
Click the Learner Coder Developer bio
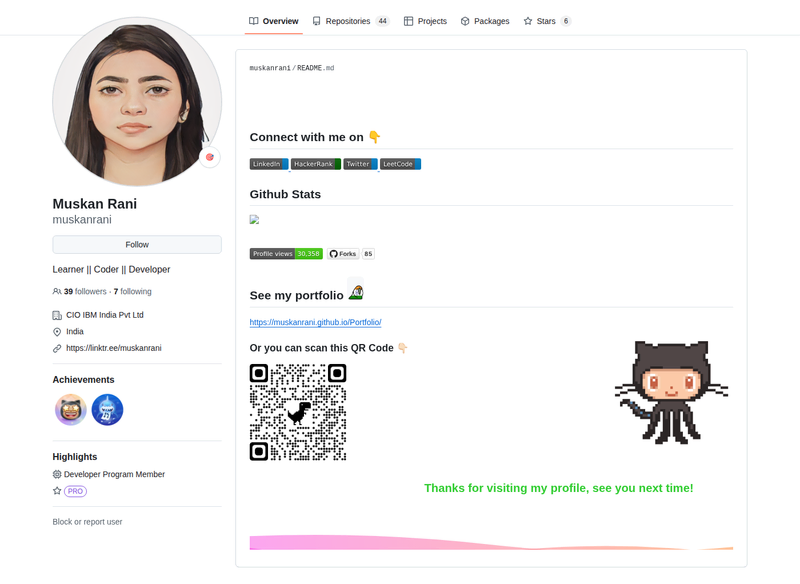tap(111, 269)
